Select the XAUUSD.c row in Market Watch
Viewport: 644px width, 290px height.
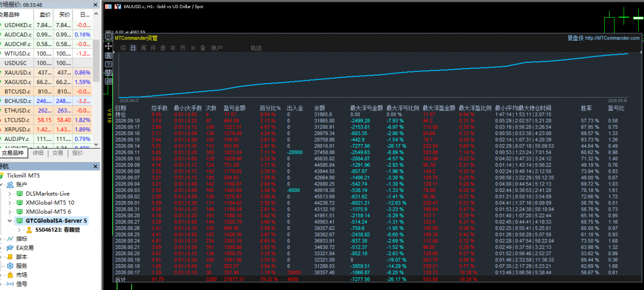tap(46, 72)
